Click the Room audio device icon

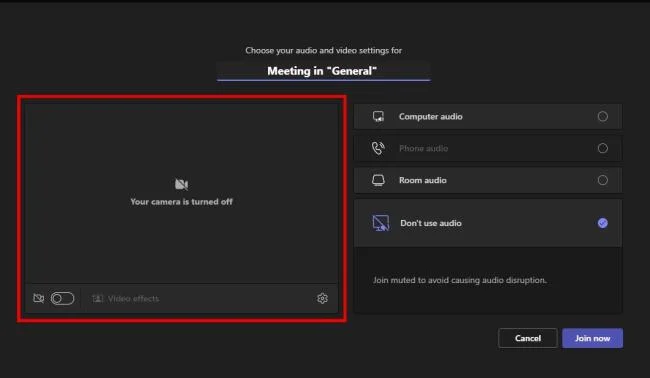pyautogui.click(x=378, y=180)
